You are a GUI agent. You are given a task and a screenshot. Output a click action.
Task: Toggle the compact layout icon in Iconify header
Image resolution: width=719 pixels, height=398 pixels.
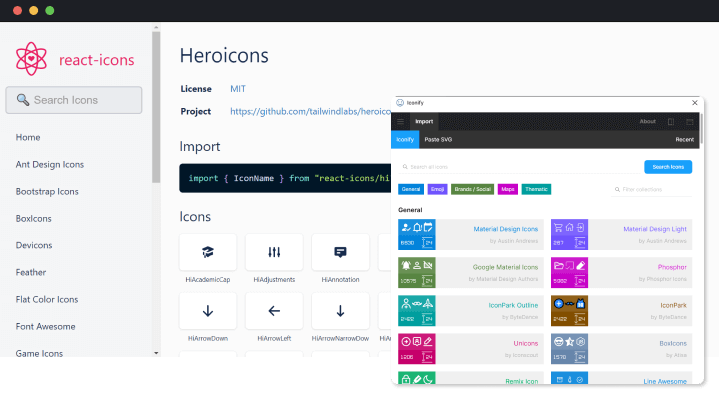click(x=671, y=122)
